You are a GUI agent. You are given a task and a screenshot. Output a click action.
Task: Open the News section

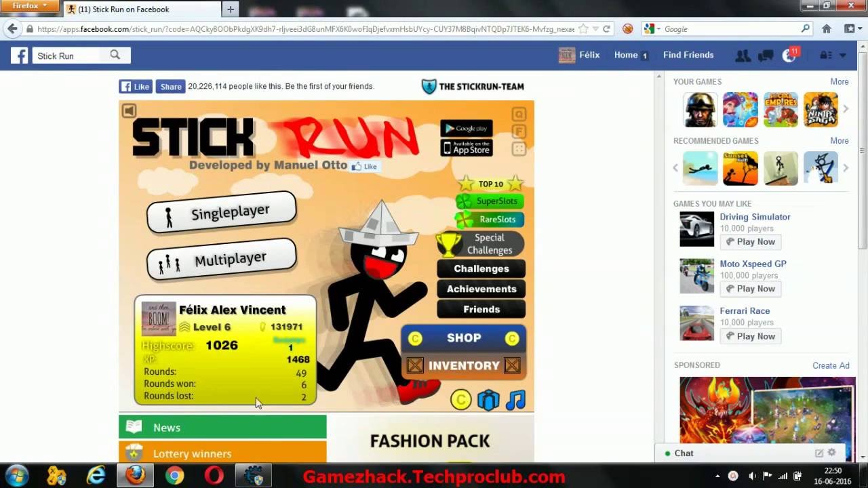pos(222,427)
